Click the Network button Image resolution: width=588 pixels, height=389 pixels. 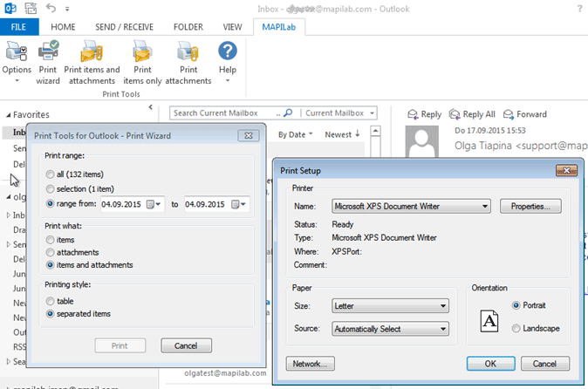pyautogui.click(x=310, y=364)
